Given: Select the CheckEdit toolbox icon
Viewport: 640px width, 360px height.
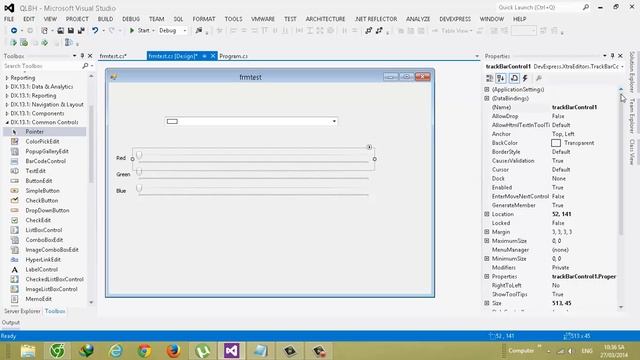Looking at the screenshot, I should [x=15, y=220].
